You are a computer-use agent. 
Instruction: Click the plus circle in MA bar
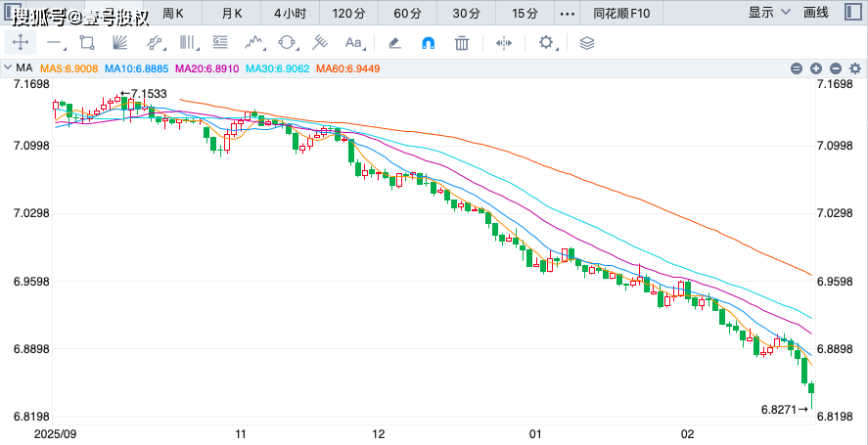click(x=816, y=68)
